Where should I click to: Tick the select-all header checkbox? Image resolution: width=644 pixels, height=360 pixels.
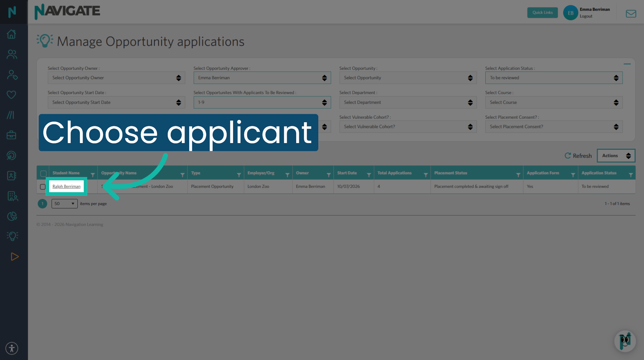point(43,174)
